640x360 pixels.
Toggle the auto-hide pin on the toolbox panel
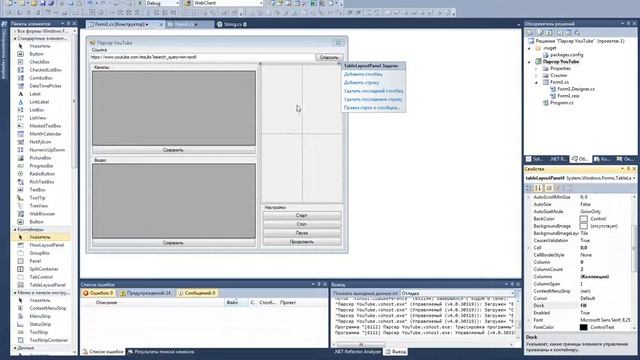pyautogui.click(x=68, y=24)
